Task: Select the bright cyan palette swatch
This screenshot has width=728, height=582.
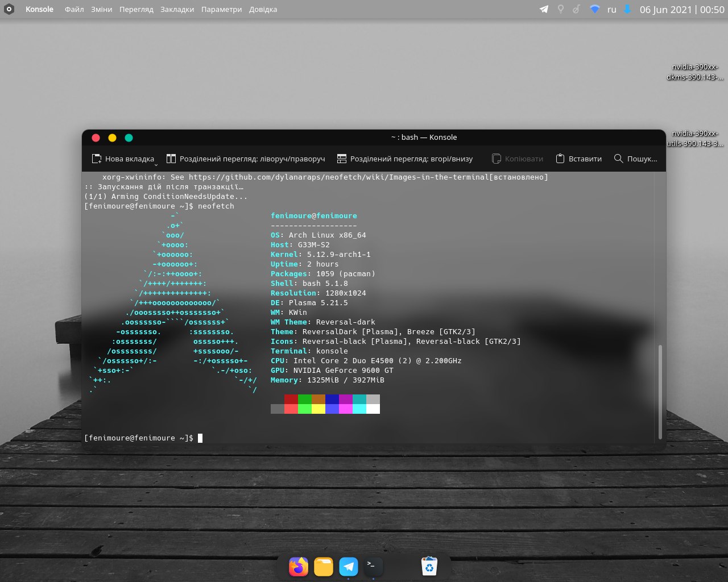Action: (359, 409)
